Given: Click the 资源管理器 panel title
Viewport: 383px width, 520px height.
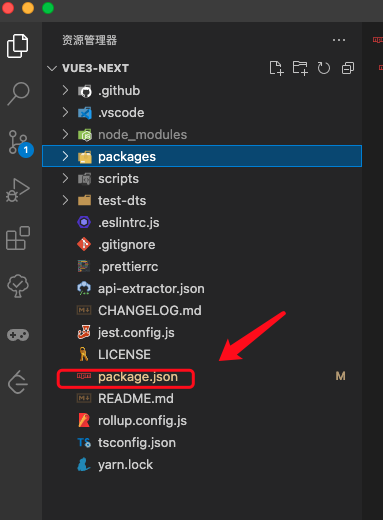Looking at the screenshot, I should pyautogui.click(x=90, y=40).
